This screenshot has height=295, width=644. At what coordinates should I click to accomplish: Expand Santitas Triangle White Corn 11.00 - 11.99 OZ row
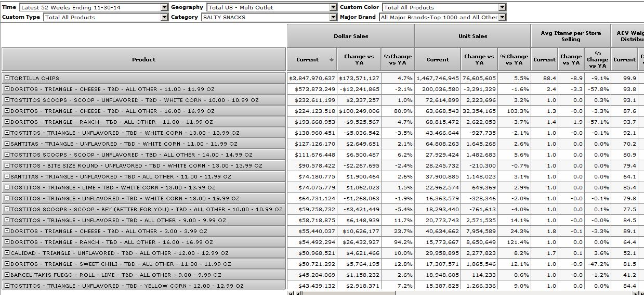point(7,144)
